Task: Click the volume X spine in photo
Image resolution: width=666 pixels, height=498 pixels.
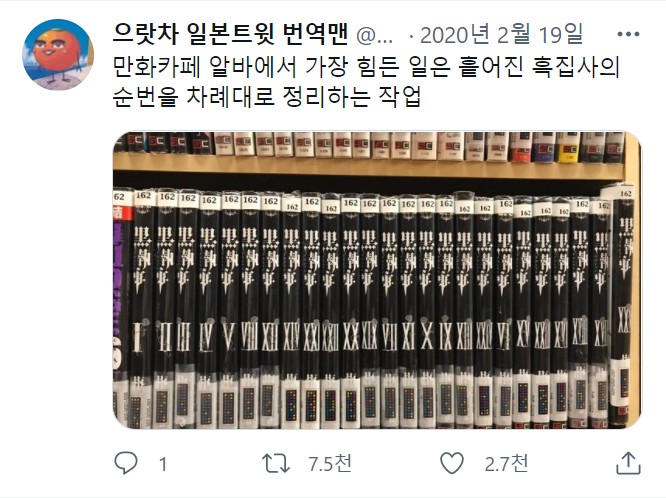Action: coord(426,311)
